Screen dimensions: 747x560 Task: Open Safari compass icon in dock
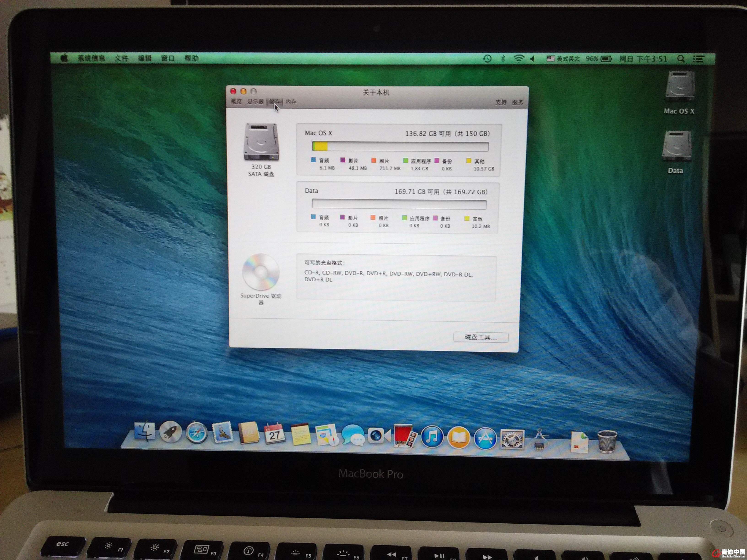197,432
